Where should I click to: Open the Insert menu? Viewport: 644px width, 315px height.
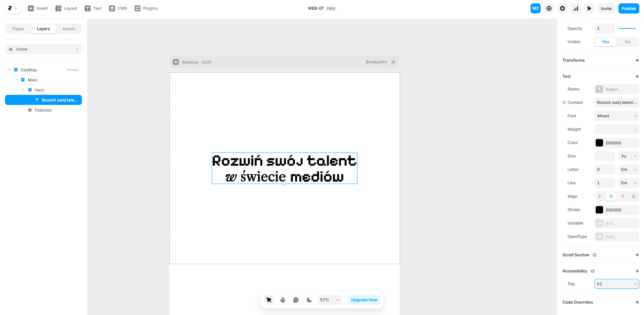pyautogui.click(x=38, y=8)
